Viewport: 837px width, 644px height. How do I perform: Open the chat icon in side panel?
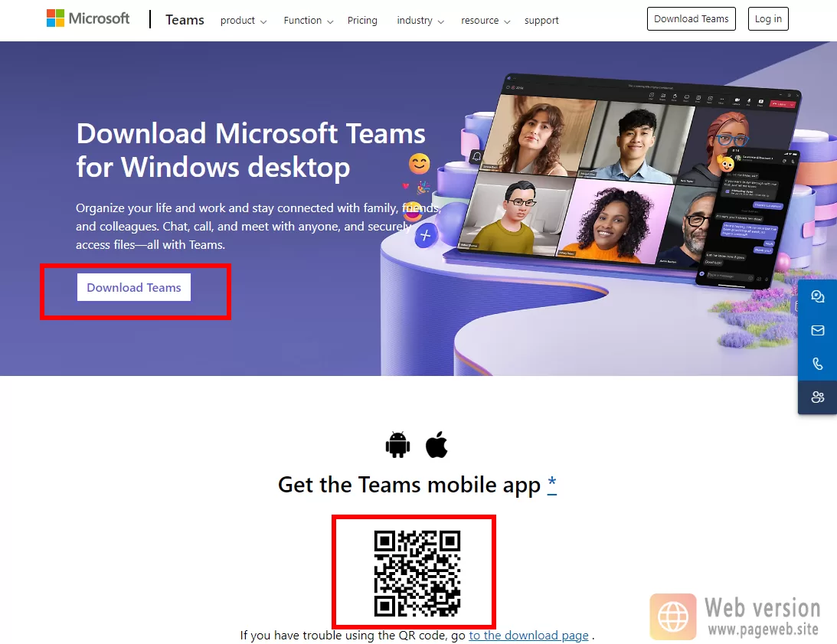coord(817,296)
